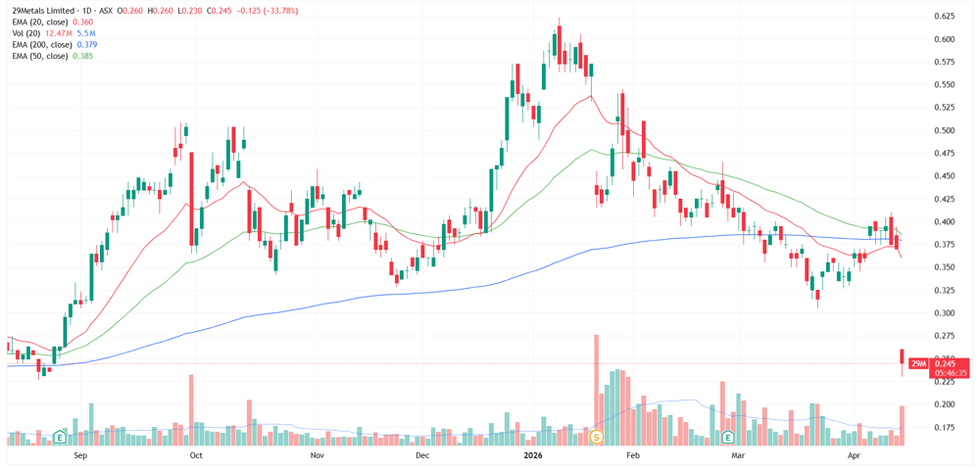Click the earnings E marker near September
Viewport: 980px width, 469px height.
61,437
